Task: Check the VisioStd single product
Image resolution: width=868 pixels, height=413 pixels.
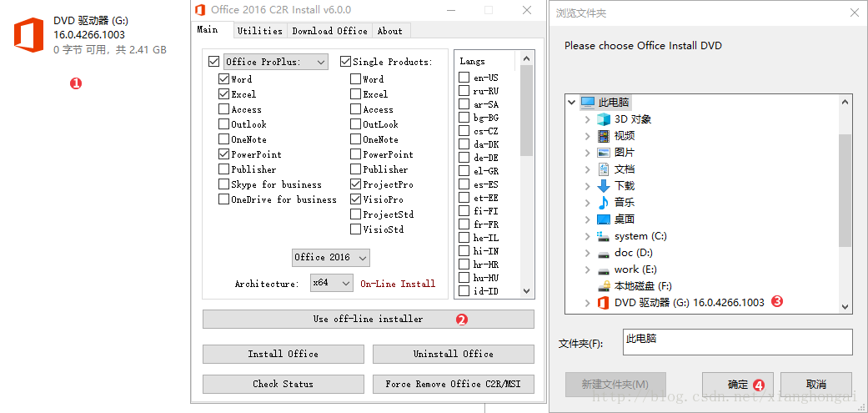Action: pyautogui.click(x=355, y=229)
